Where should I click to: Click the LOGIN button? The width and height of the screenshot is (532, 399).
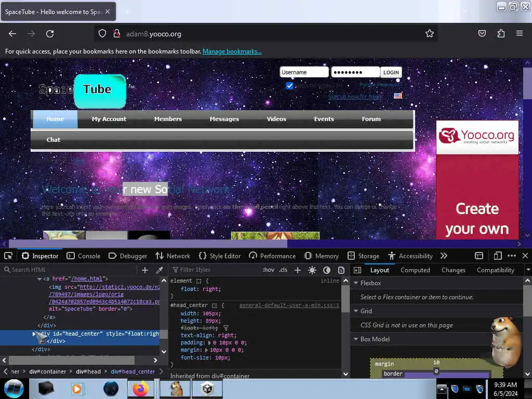pyautogui.click(x=391, y=72)
